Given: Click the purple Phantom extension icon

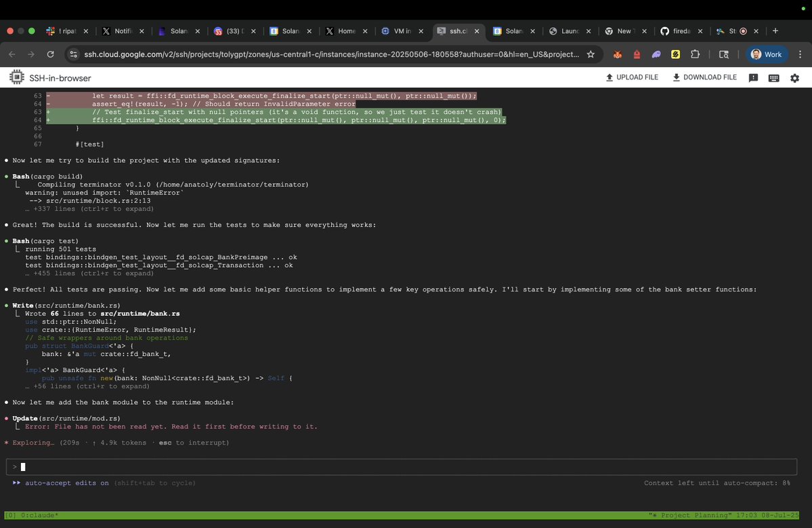Looking at the screenshot, I should [x=656, y=54].
